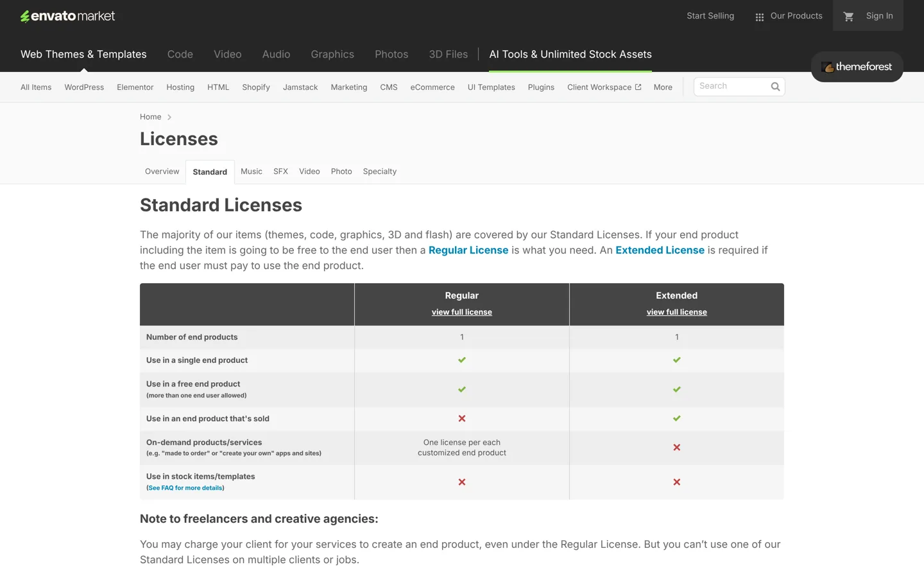Select WordPress in subnavigation
This screenshot has width=924, height=578.
[84, 87]
